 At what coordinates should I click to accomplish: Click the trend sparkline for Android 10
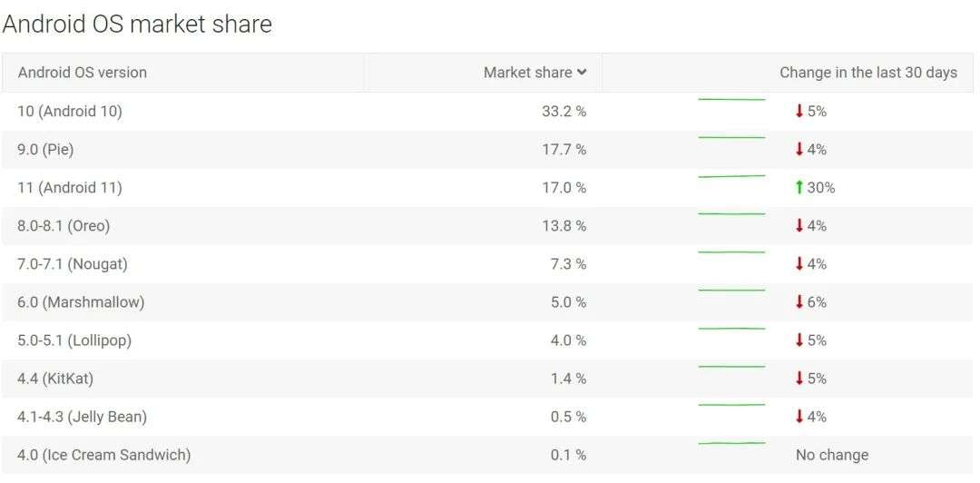pos(731,99)
